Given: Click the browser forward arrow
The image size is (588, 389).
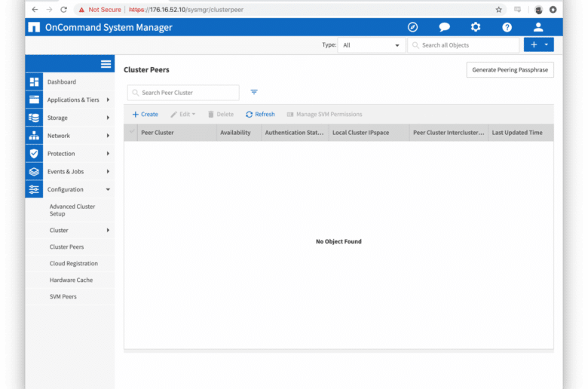Looking at the screenshot, I should [x=49, y=10].
